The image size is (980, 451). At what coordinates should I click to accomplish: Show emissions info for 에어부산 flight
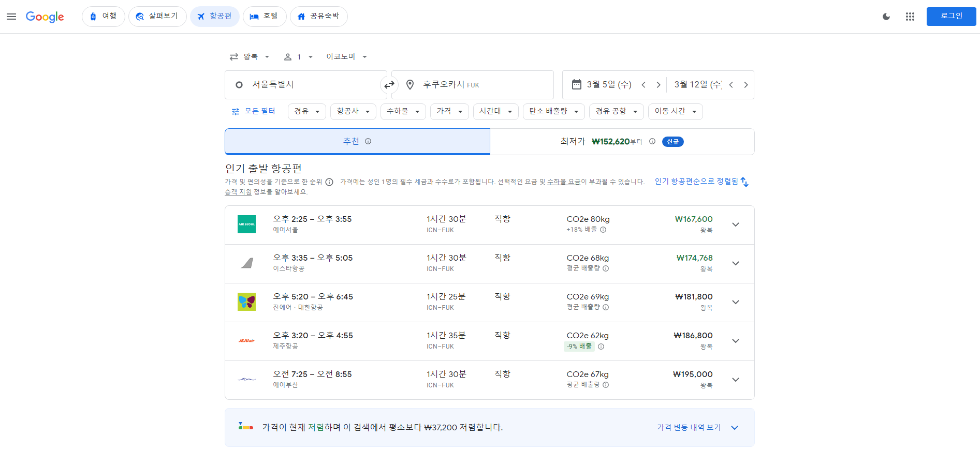pyautogui.click(x=606, y=385)
